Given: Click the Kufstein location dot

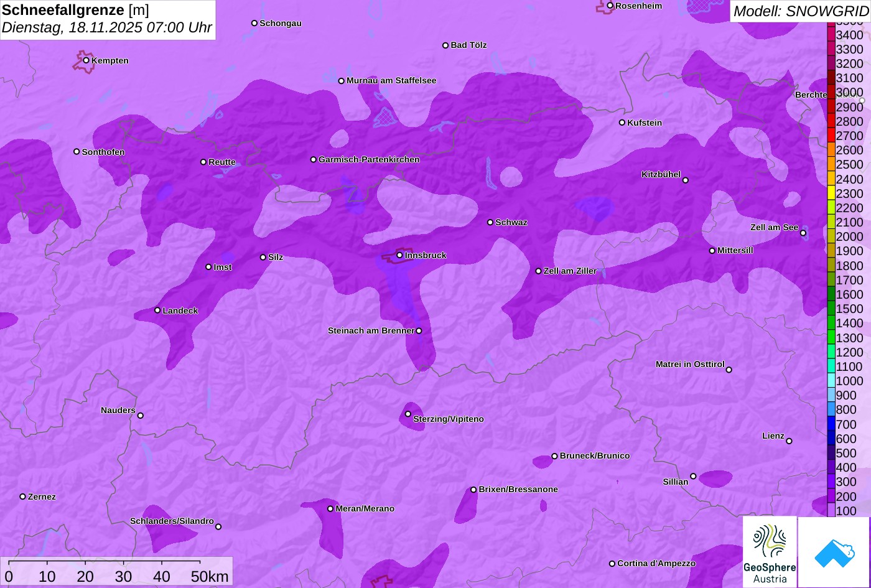Looking at the screenshot, I should (x=622, y=123).
